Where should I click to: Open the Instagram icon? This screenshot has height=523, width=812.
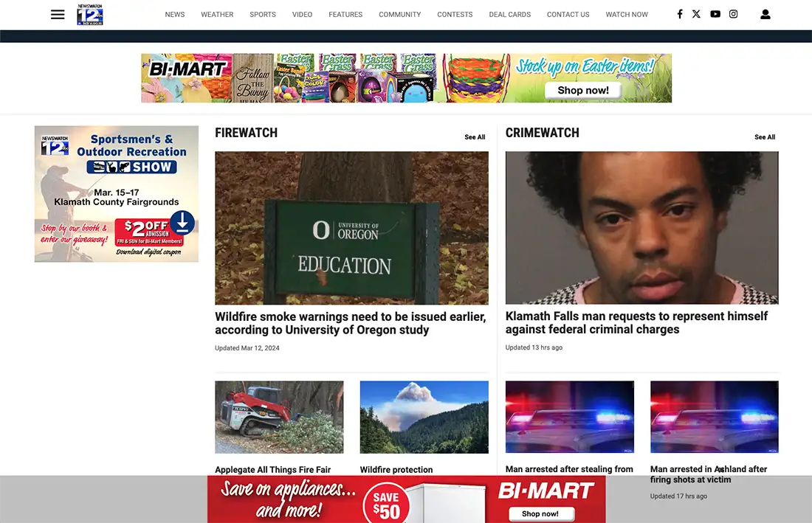pyautogui.click(x=733, y=14)
